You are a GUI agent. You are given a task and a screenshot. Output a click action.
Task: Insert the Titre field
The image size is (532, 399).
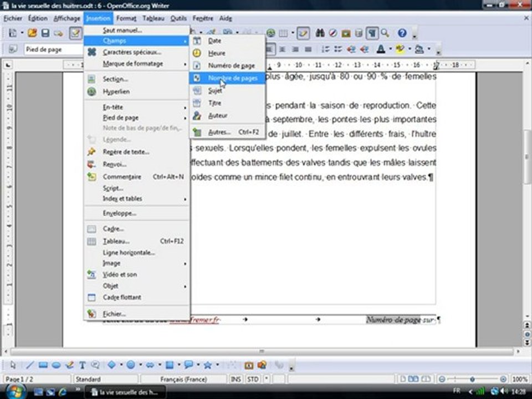pos(227,103)
